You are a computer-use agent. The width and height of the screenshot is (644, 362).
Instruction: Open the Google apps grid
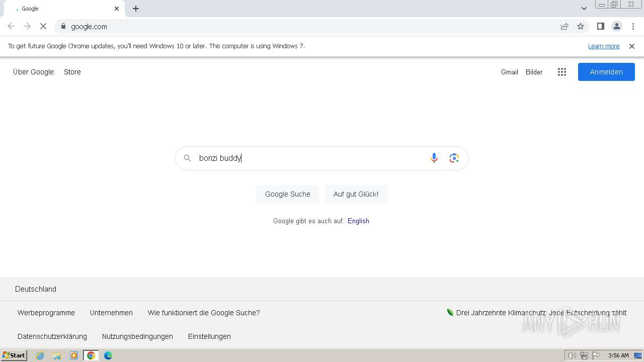click(562, 72)
